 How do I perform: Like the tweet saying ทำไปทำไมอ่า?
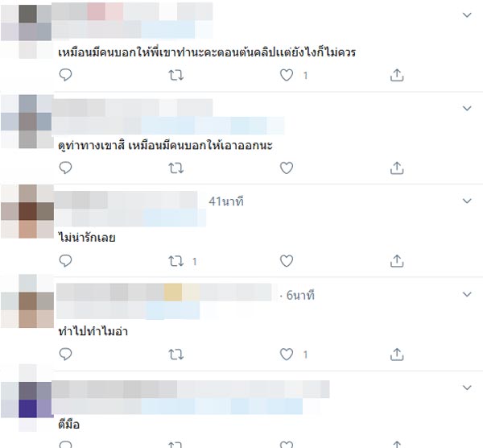pyautogui.click(x=286, y=355)
